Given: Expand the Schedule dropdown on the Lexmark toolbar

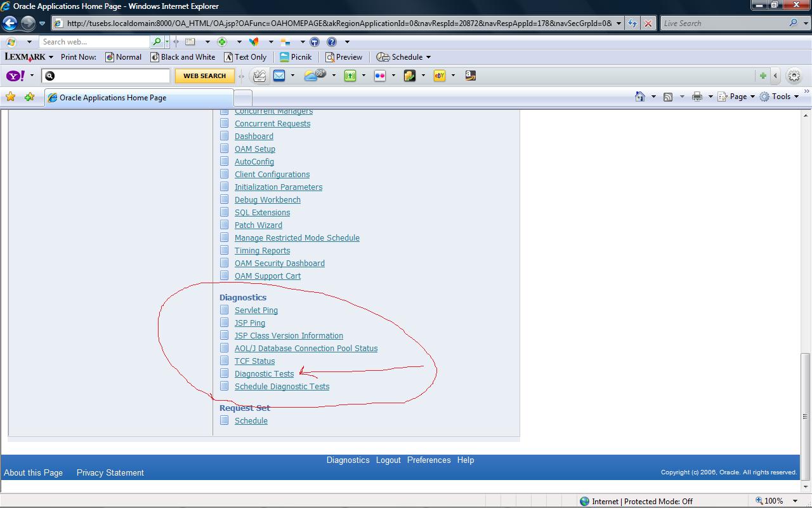Looking at the screenshot, I should click(x=403, y=57).
